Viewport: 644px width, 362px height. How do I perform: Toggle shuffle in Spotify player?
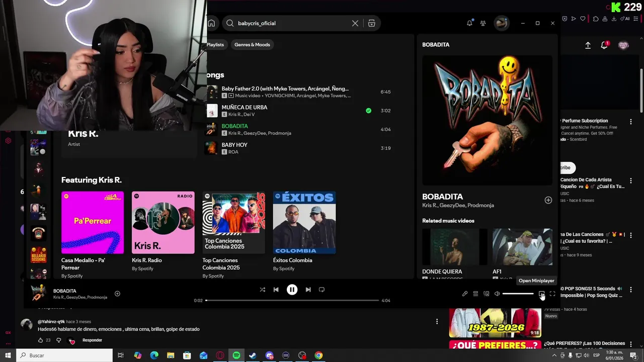pos(262,290)
